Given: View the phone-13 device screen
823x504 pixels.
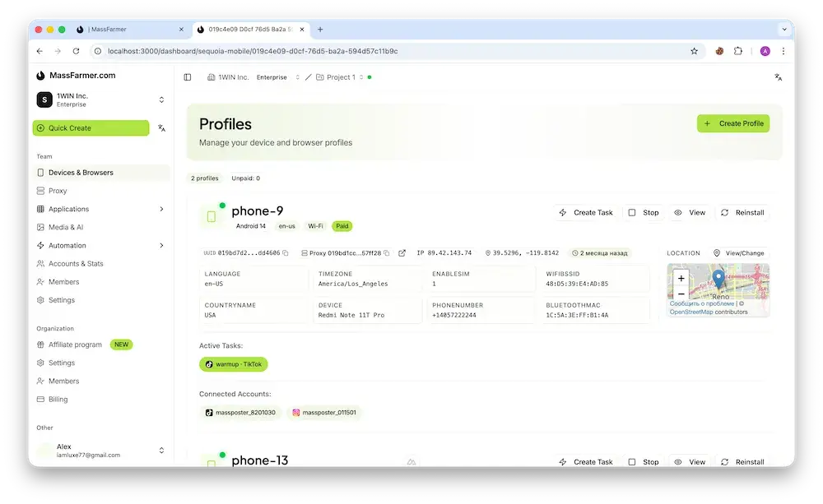Looking at the screenshot, I should click(x=690, y=461).
